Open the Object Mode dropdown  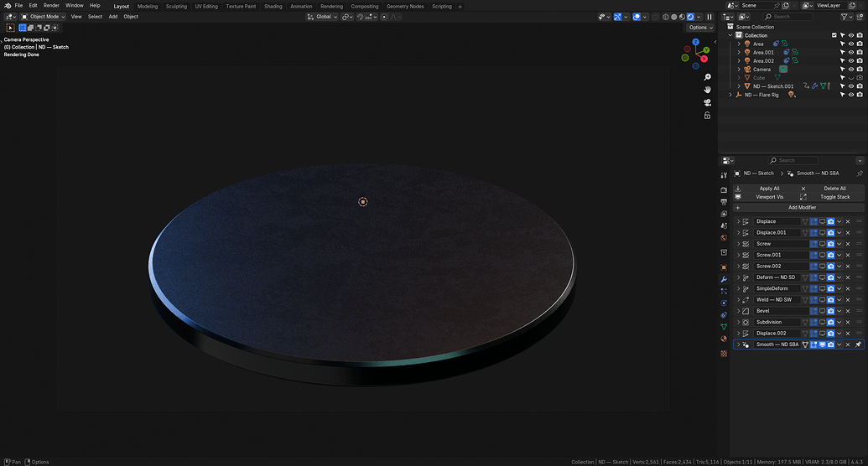click(43, 17)
